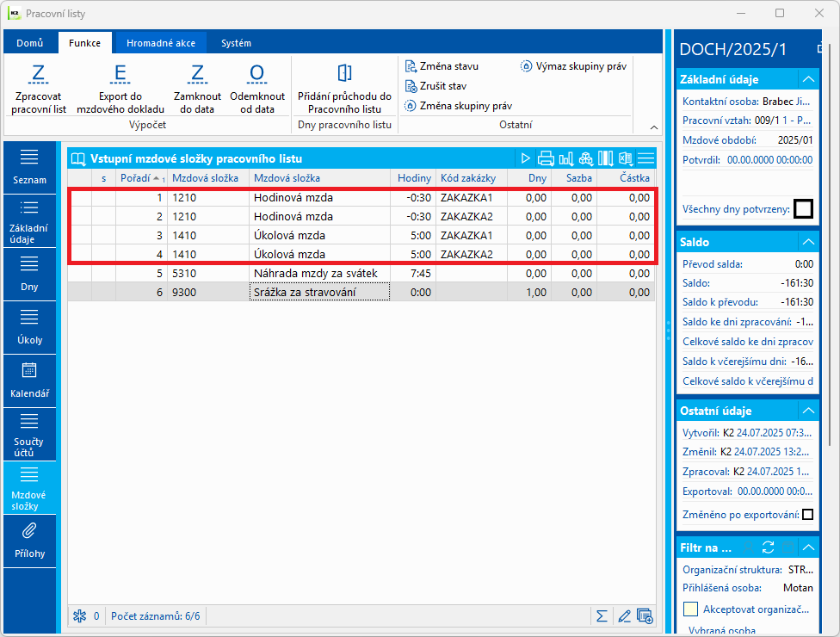
Task: Click the Kód zakázky column header
Action: (472, 178)
